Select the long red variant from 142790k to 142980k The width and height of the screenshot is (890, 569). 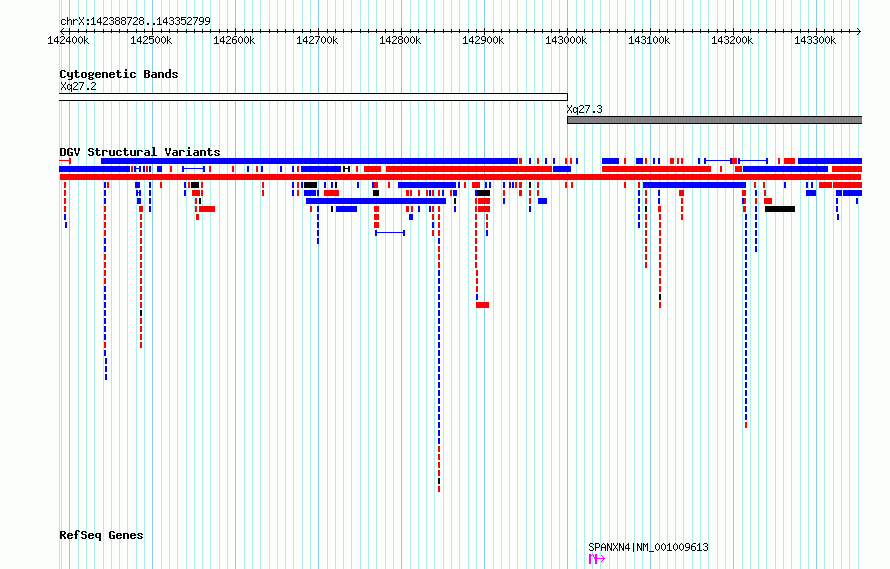tap(469, 169)
